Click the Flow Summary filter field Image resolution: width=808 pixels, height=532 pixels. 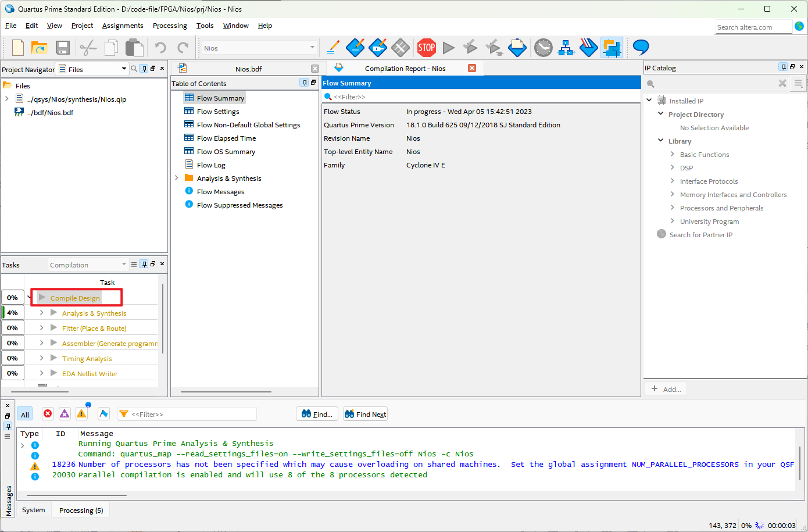point(481,97)
